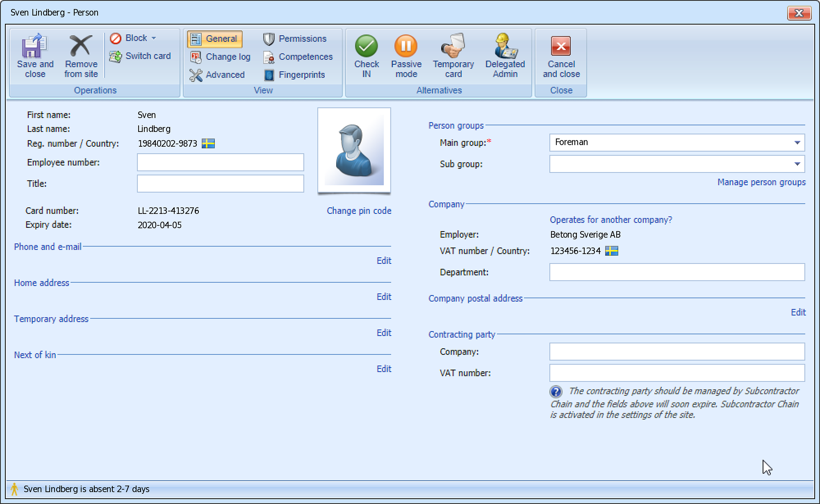
Task: Click the person photo thumbnail
Action: coord(354,150)
